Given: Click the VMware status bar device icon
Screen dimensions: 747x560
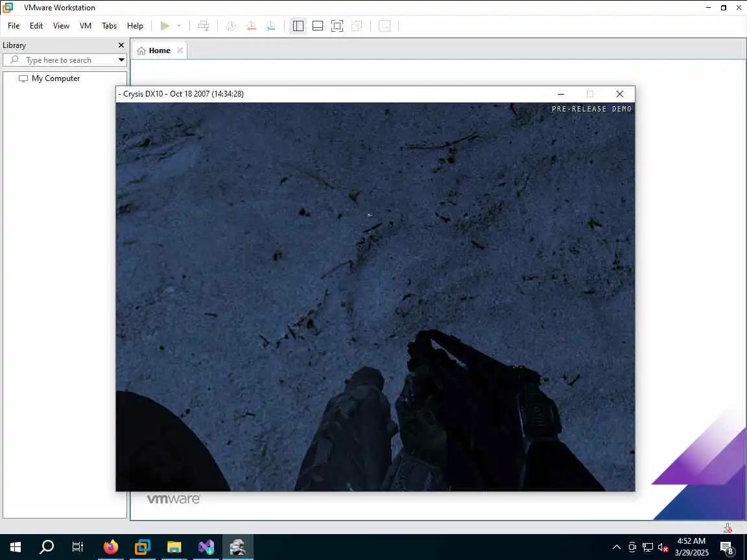Looking at the screenshot, I should coord(728,528).
